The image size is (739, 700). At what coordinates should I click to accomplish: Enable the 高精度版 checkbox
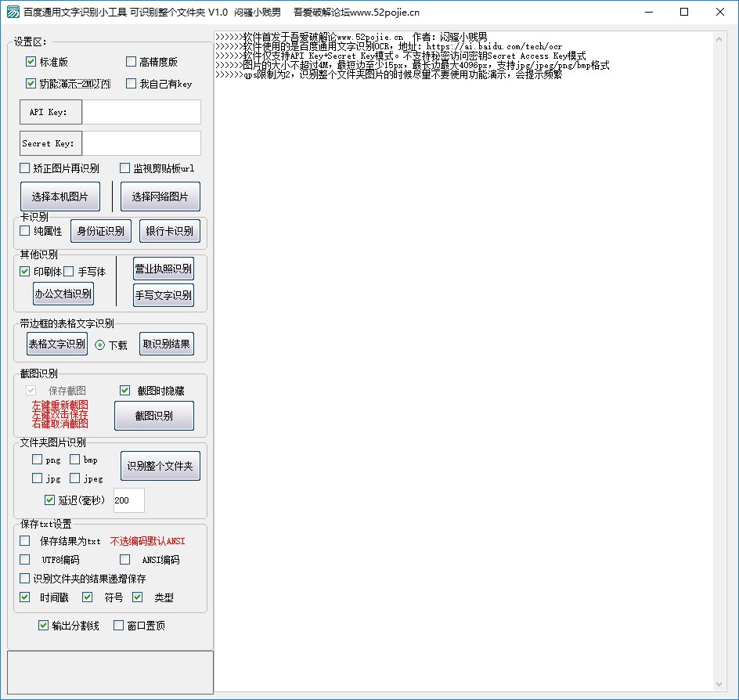131,62
